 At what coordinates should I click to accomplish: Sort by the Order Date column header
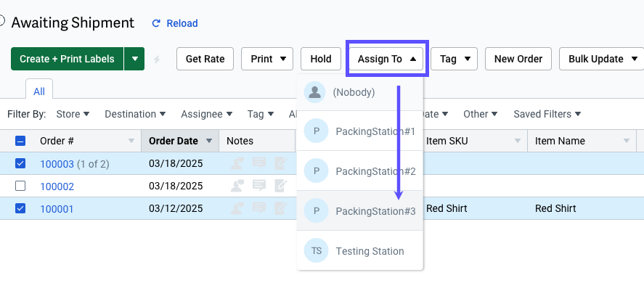coord(180,141)
